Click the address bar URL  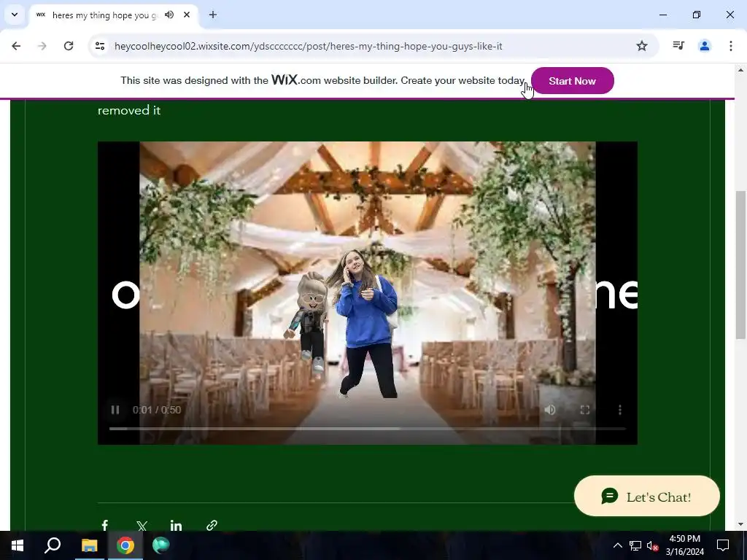coord(309,46)
